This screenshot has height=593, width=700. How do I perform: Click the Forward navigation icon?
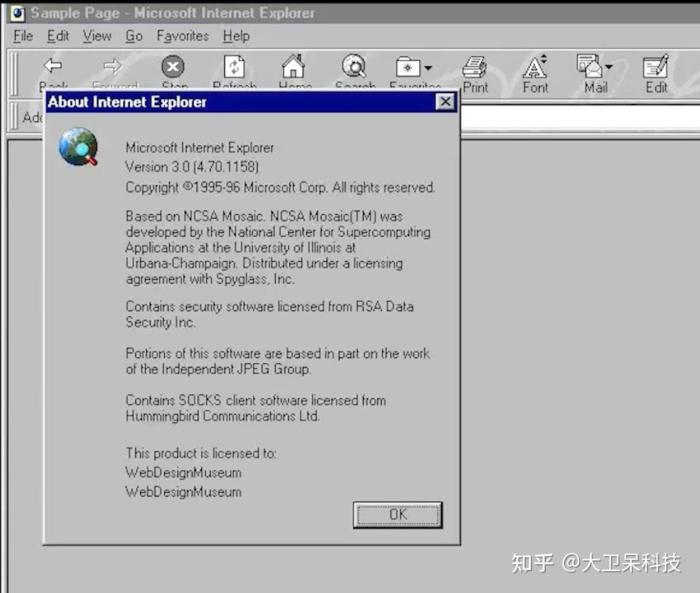point(113,66)
